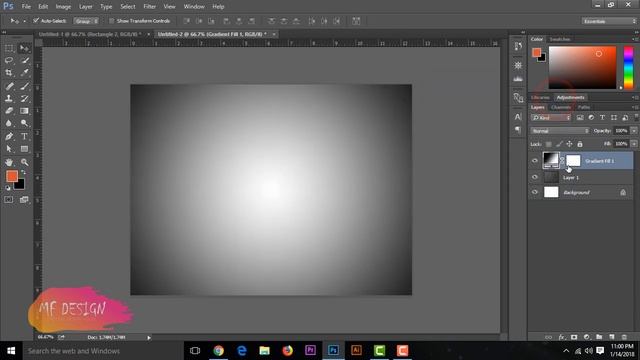The image size is (640, 360).
Task: Open the History panel icon
Action: (518, 46)
